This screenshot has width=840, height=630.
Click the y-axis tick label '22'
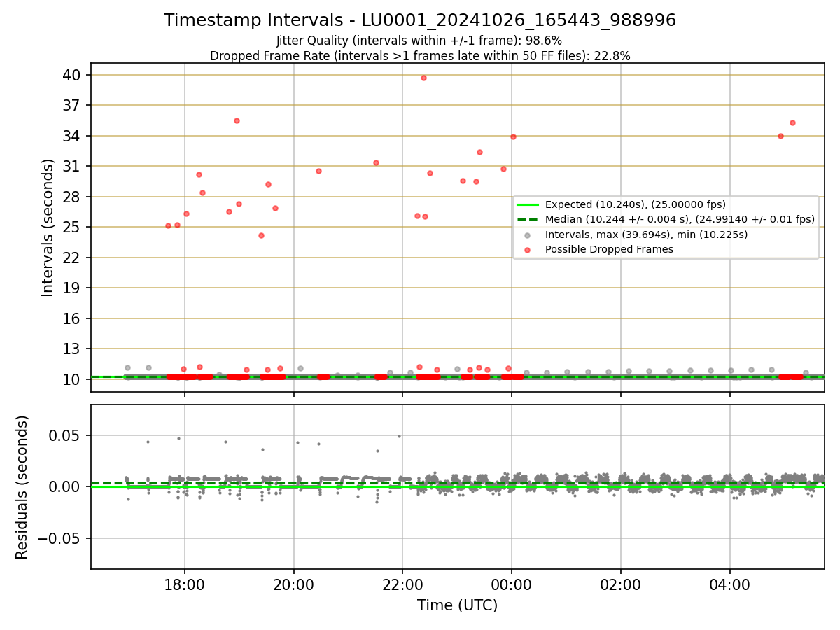point(72,258)
